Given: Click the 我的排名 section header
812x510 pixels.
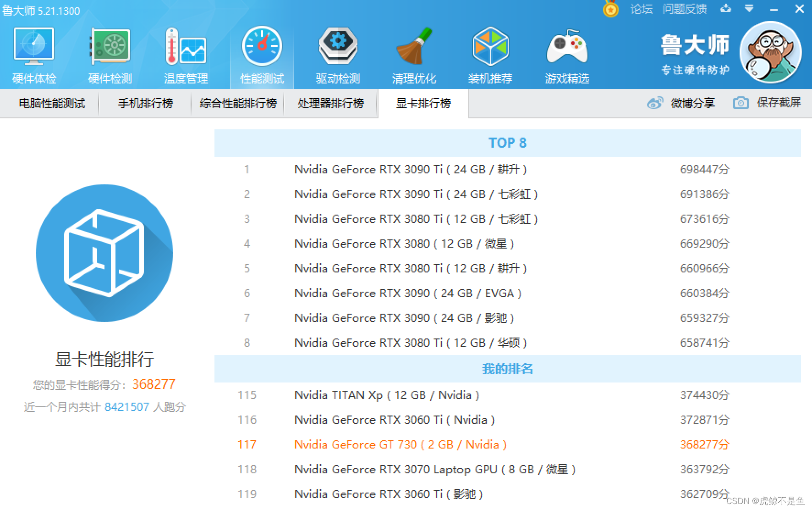Looking at the screenshot, I should pos(508,369).
